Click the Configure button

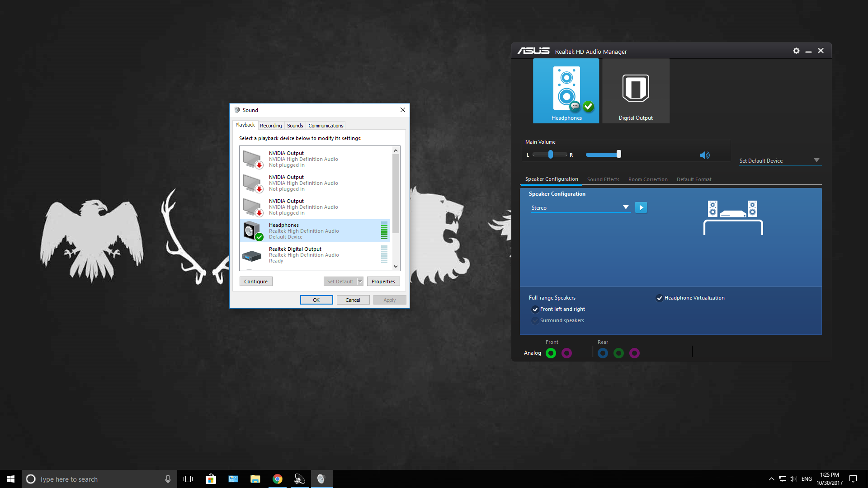click(256, 282)
